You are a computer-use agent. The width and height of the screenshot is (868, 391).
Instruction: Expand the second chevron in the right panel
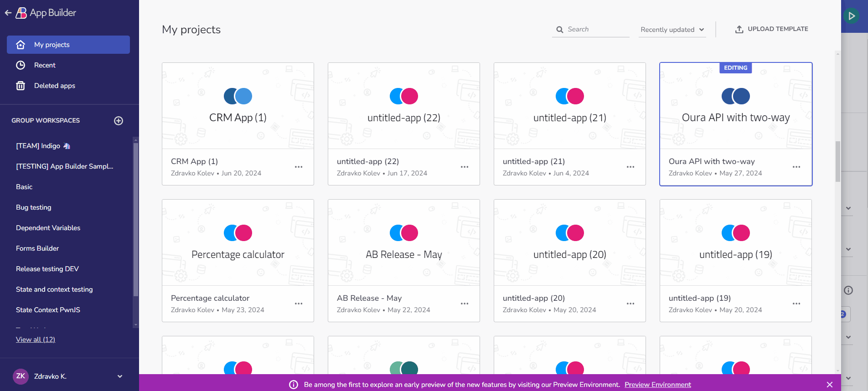click(848, 249)
